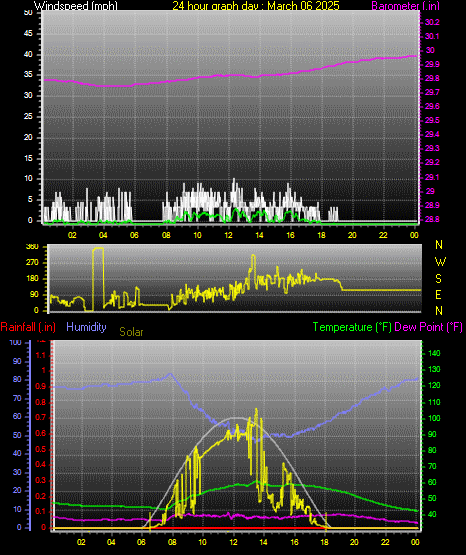Click the magenta Dew Point (°F) label
The width and height of the screenshot is (466, 555).
(428, 327)
